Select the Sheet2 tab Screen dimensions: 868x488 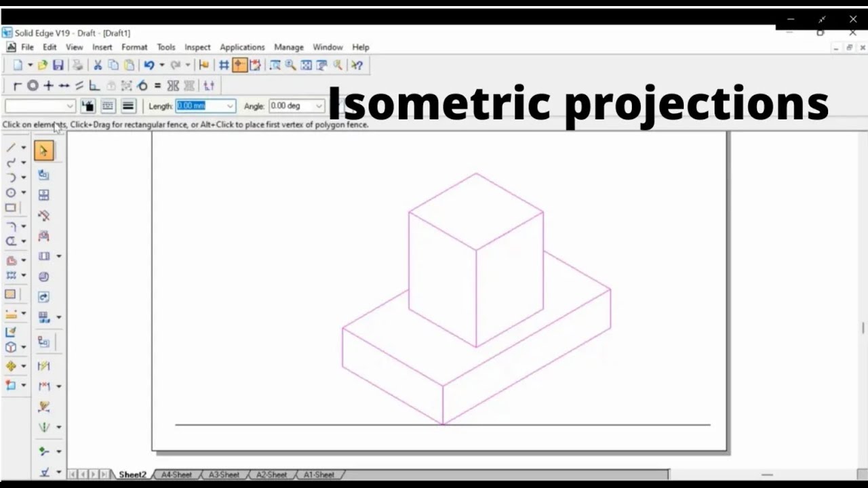pos(132,474)
